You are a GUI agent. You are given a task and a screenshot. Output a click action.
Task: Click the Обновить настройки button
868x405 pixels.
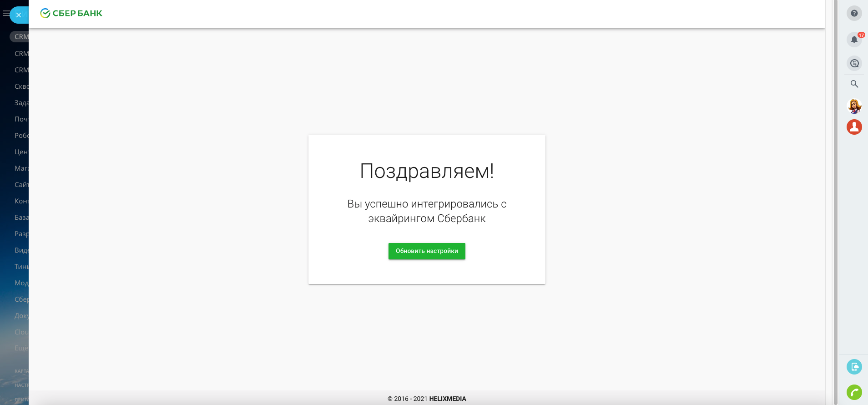click(427, 251)
